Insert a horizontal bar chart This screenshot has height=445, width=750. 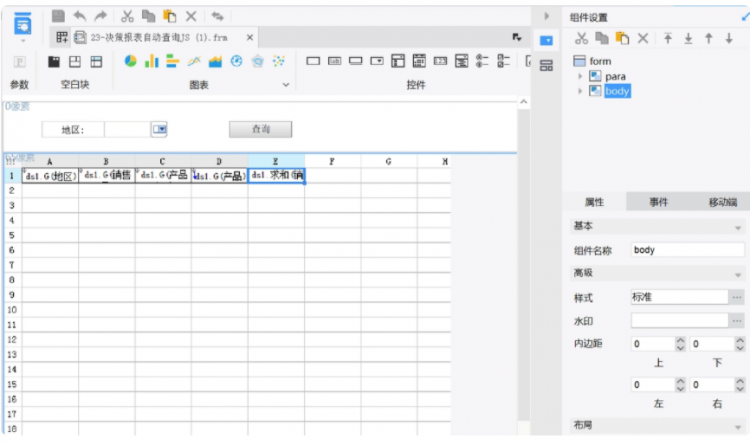pos(173,61)
